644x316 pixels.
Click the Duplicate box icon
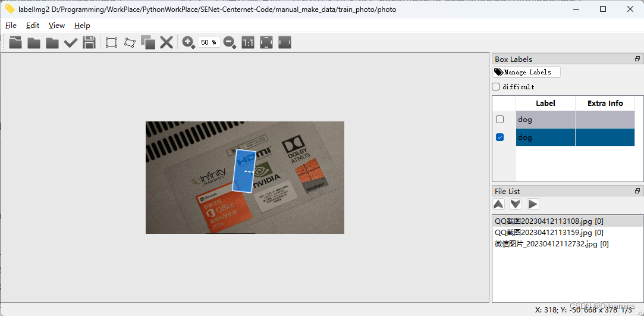148,42
